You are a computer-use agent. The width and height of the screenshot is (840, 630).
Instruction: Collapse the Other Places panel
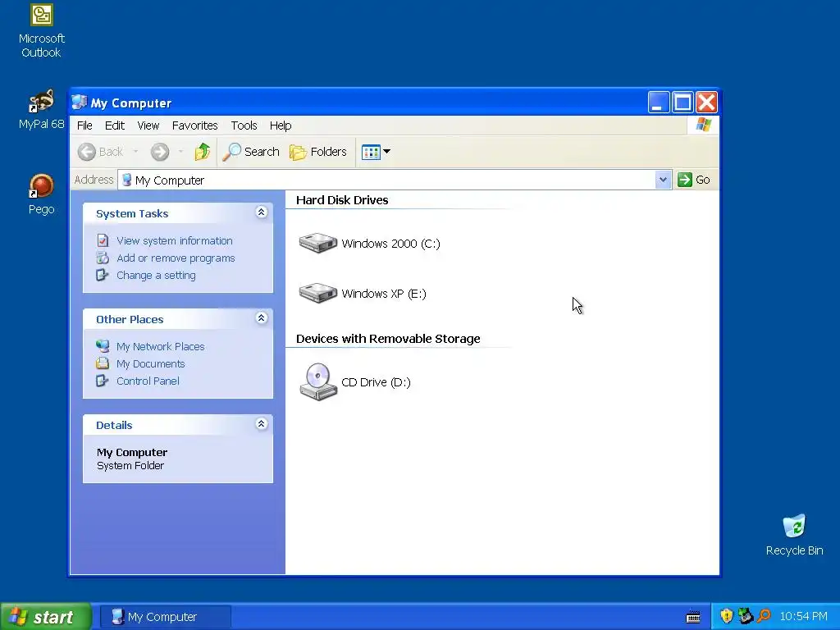pos(261,318)
